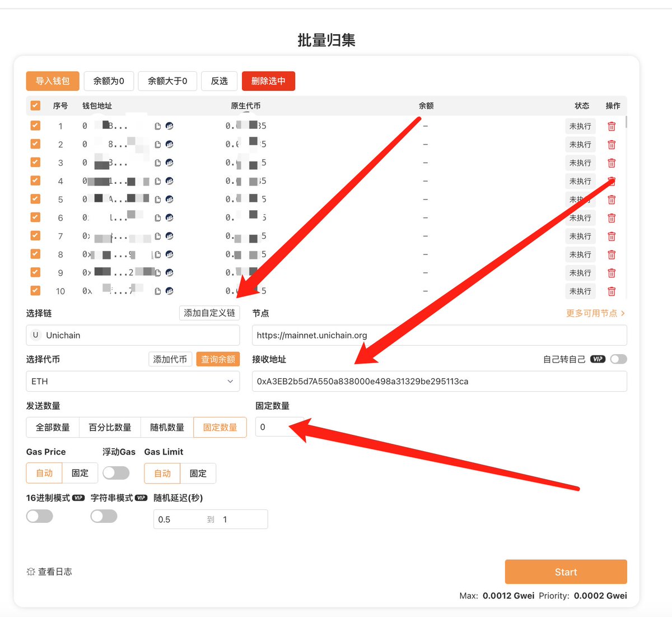Toggle the select-all checkbox in table header
The height and width of the screenshot is (617, 672).
(35, 105)
